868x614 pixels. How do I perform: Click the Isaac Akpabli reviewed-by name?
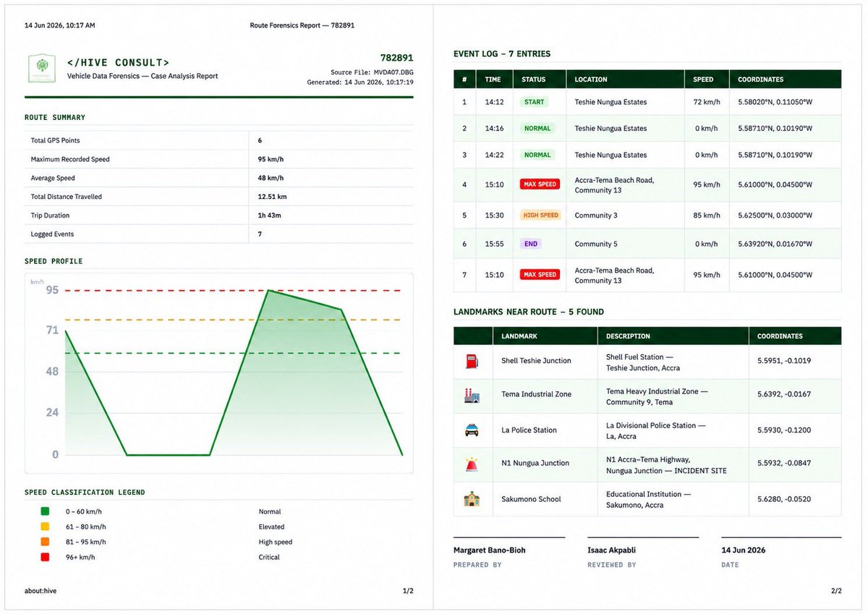pyautogui.click(x=612, y=550)
